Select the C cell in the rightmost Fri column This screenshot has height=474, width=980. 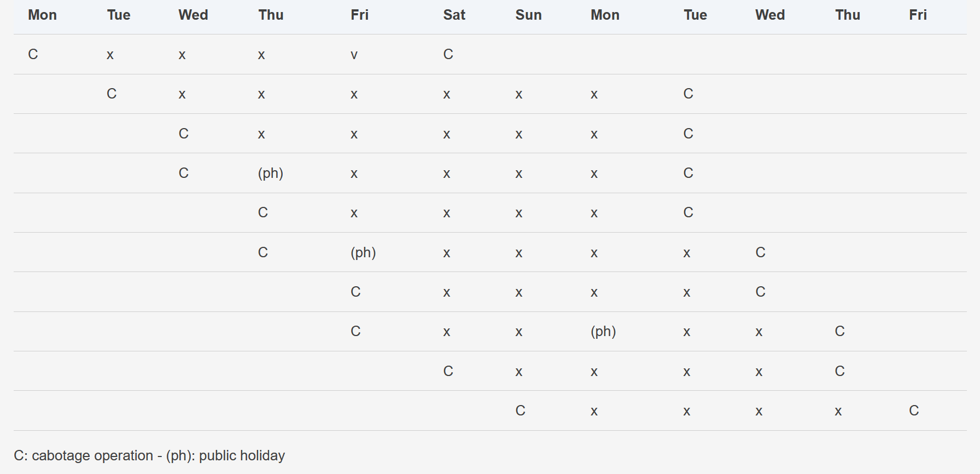click(x=914, y=411)
